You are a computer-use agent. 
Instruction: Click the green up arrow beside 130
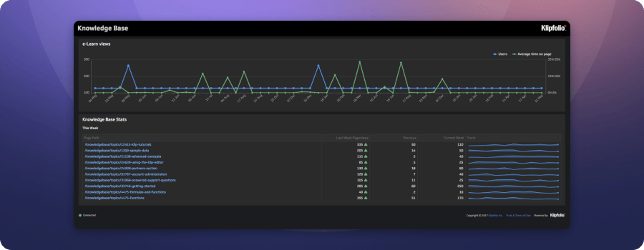[x=366, y=168]
